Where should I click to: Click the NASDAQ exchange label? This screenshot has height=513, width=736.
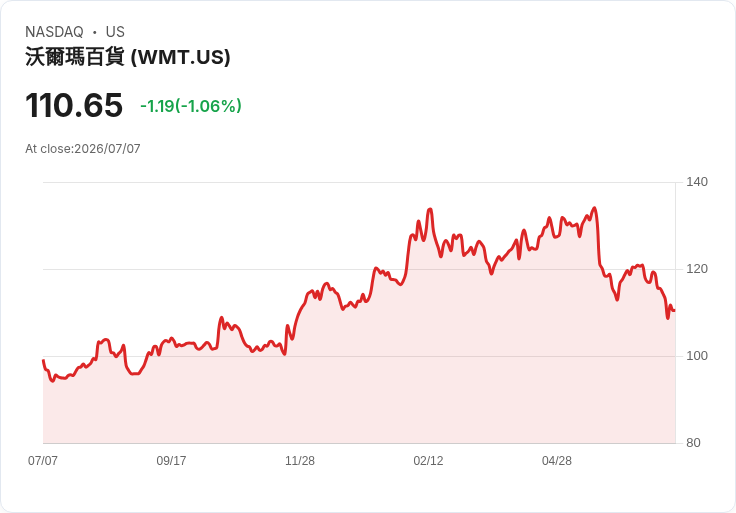[54, 32]
